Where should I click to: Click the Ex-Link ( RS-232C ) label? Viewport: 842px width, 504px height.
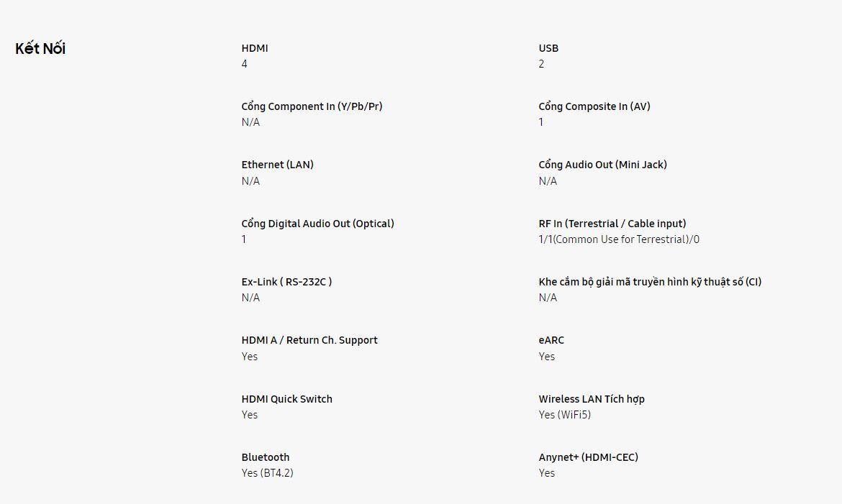286,282
